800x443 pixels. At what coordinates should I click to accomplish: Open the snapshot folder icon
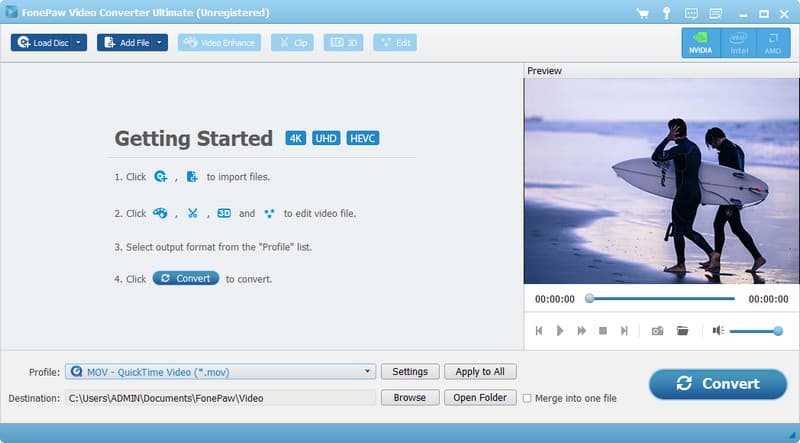[x=683, y=330]
